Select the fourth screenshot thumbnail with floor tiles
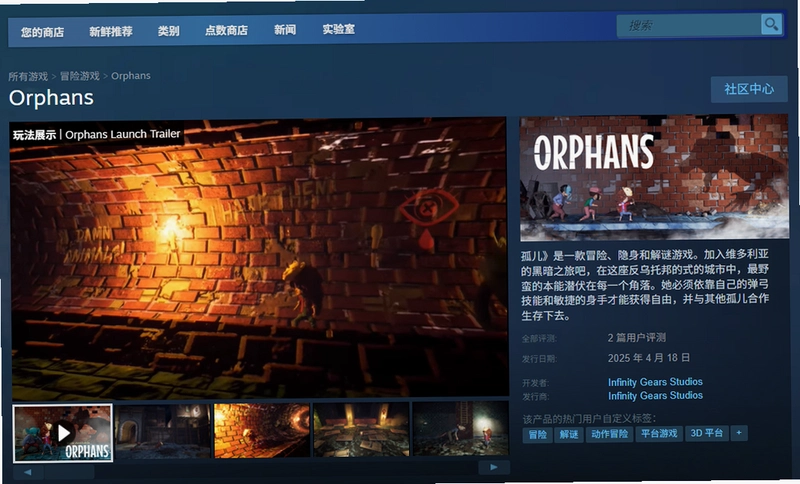 361,429
